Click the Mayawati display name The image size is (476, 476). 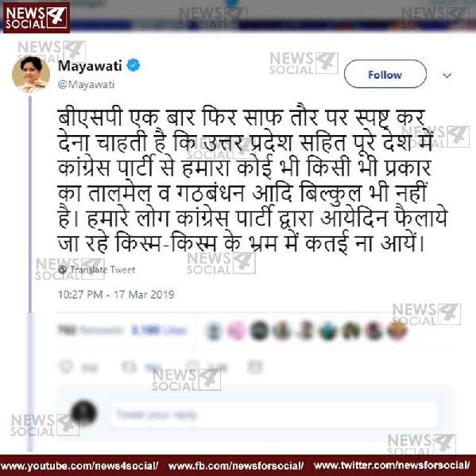tap(90, 66)
